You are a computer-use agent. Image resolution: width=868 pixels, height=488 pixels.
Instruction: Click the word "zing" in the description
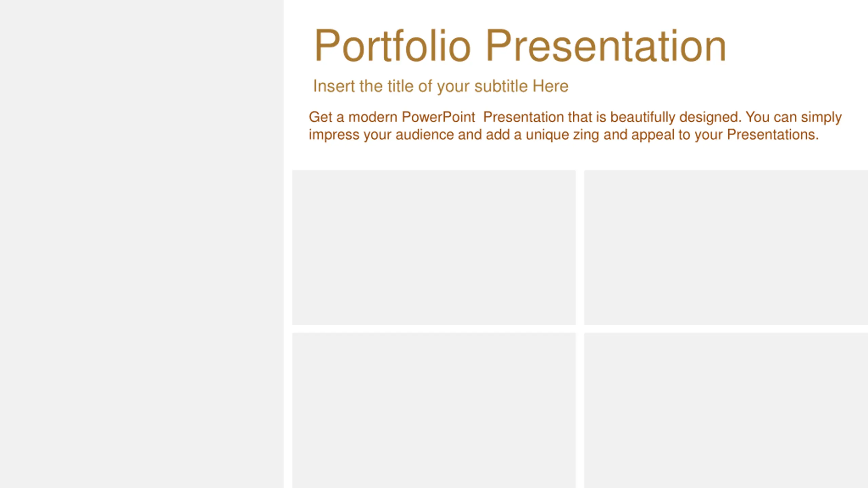click(586, 135)
